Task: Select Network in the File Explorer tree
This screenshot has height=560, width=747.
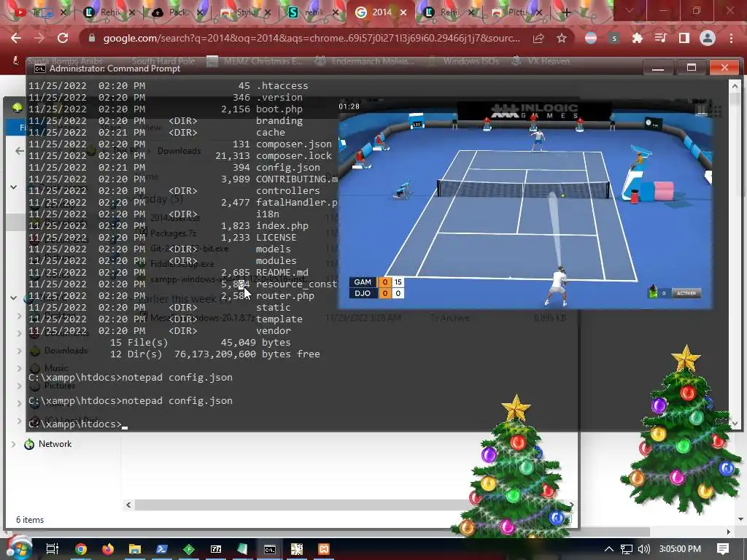Action: (55, 444)
